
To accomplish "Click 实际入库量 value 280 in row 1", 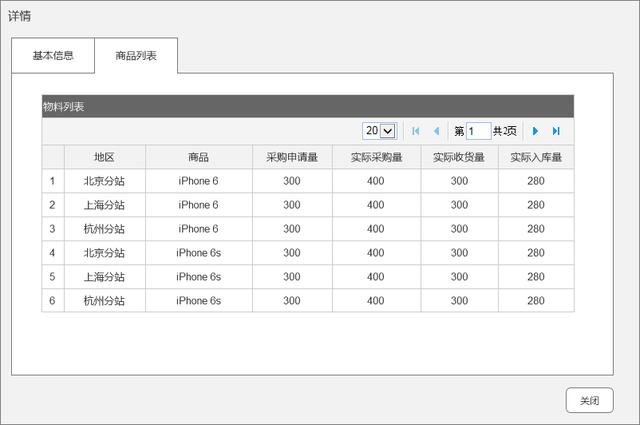I will pos(536,181).
